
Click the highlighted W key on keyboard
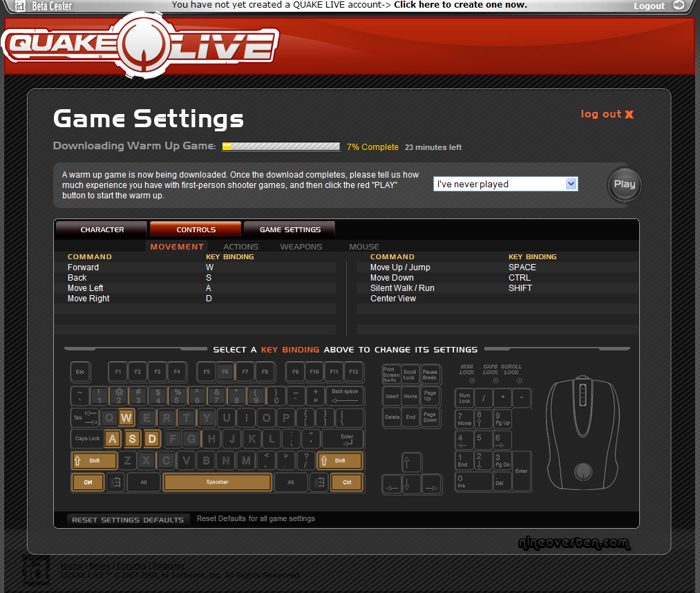pyautogui.click(x=126, y=417)
